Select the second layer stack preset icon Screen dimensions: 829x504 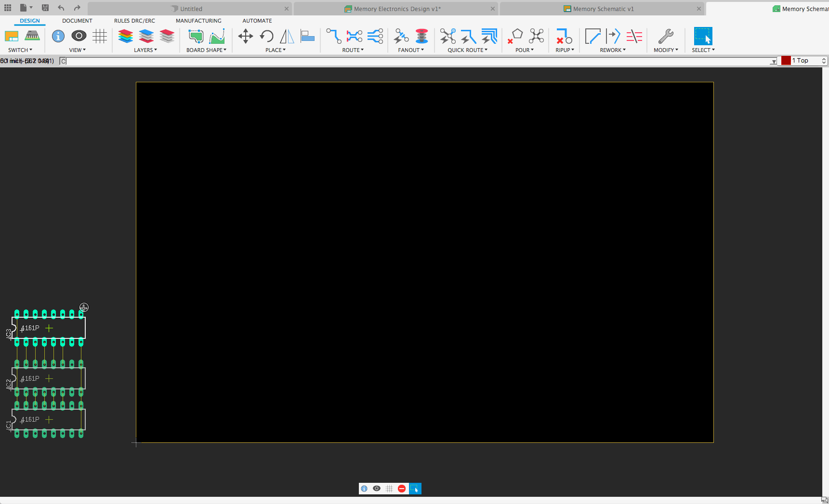(x=146, y=36)
